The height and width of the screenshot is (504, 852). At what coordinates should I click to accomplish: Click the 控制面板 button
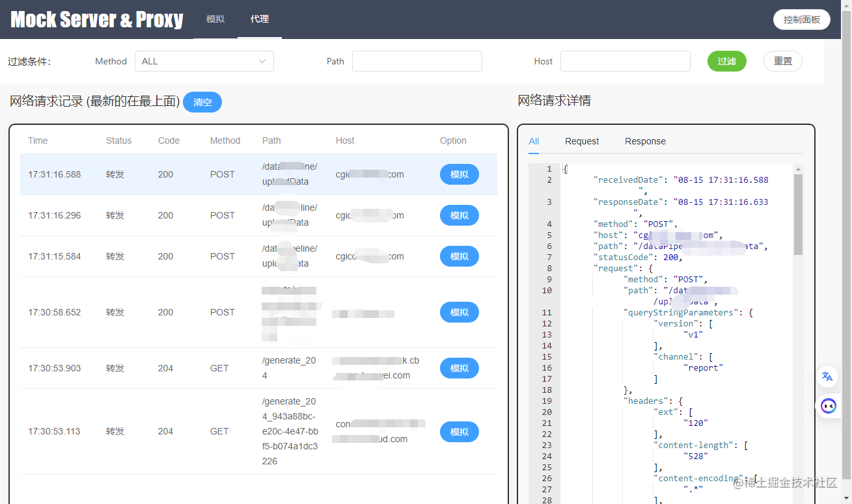802,20
